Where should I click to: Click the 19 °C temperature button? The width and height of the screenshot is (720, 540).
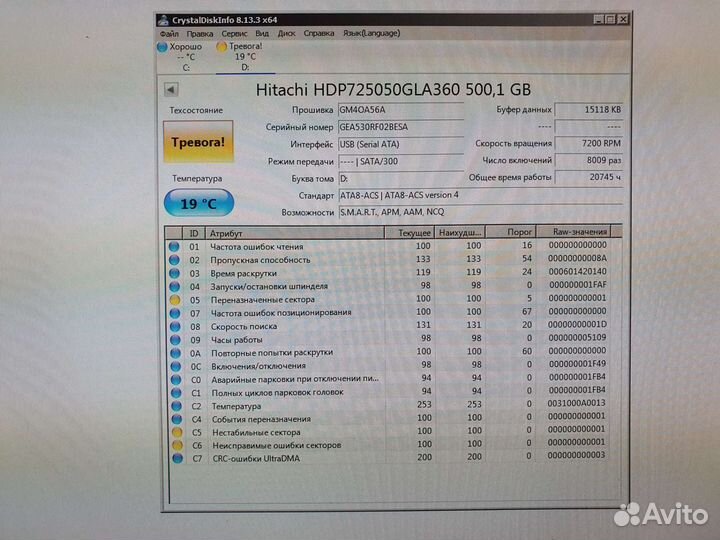[199, 203]
